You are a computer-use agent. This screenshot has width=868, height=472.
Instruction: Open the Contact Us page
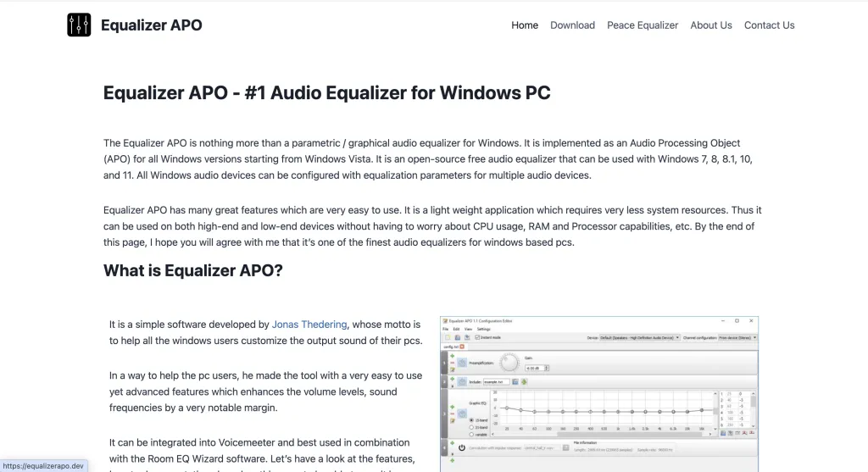click(x=769, y=25)
